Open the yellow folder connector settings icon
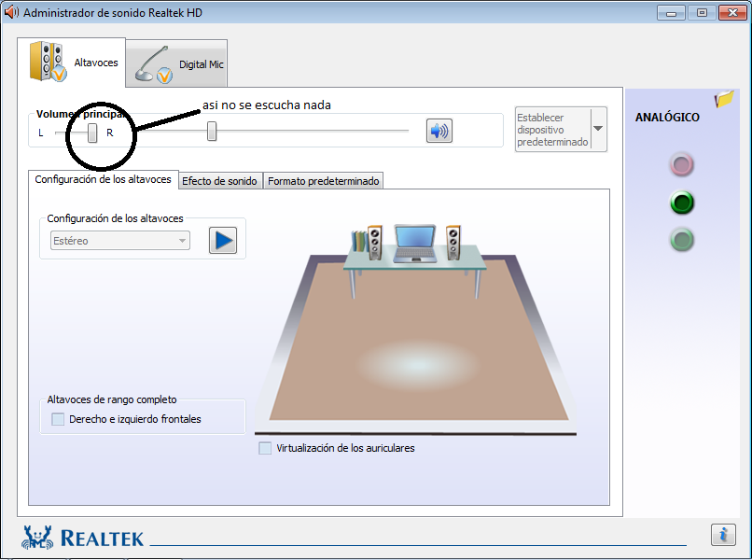The image size is (752, 560). (x=724, y=99)
